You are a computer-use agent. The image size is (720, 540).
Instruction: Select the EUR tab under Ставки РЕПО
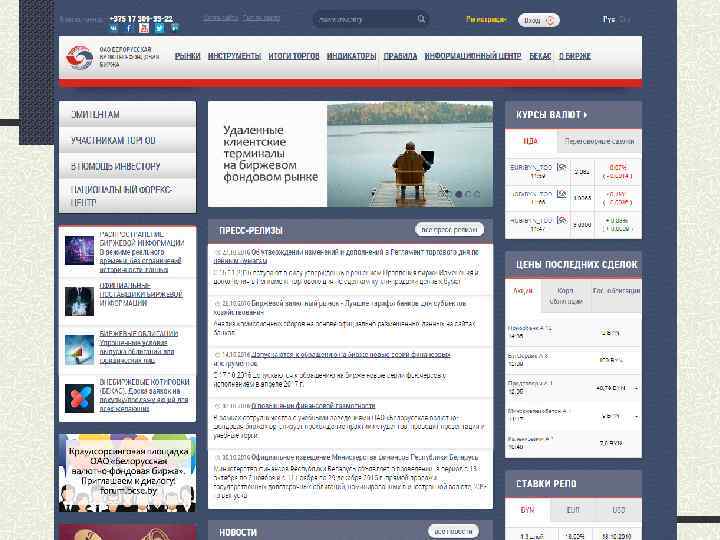(573, 510)
